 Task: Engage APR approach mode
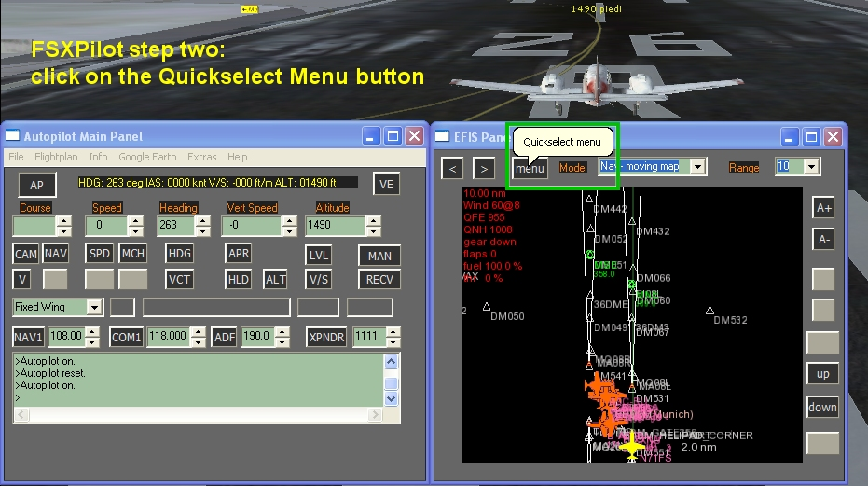click(239, 254)
